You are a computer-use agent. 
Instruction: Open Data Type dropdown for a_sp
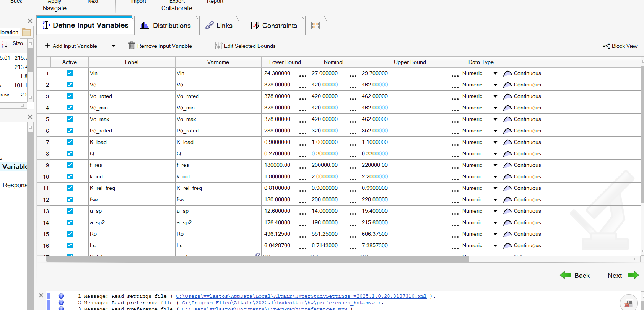click(495, 211)
